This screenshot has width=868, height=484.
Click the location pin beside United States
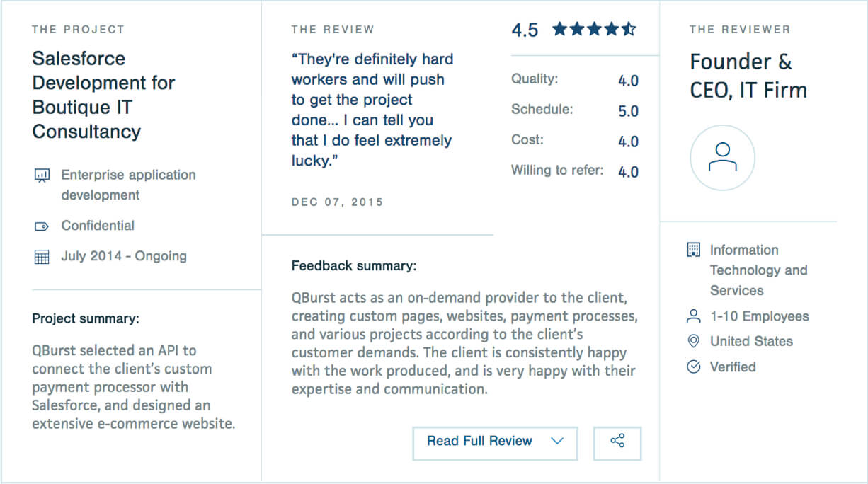[x=694, y=342]
